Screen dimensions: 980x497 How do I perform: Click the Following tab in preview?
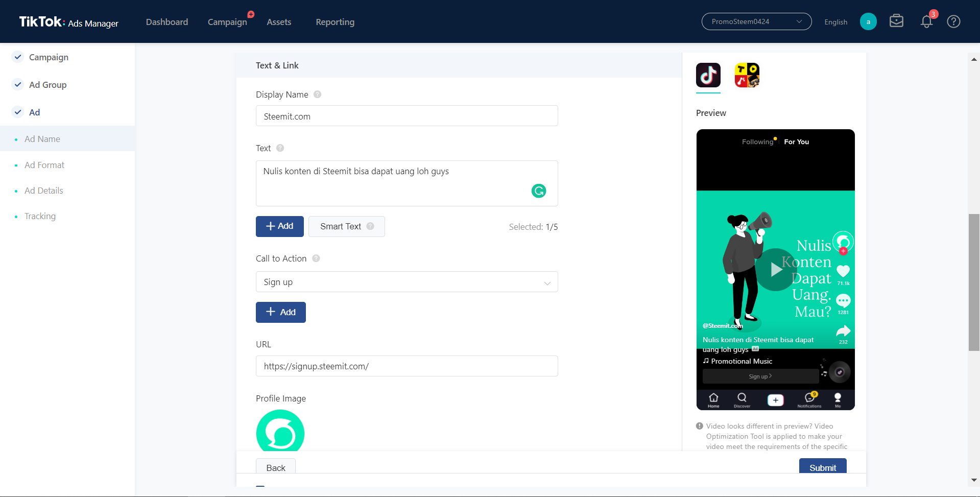click(758, 142)
